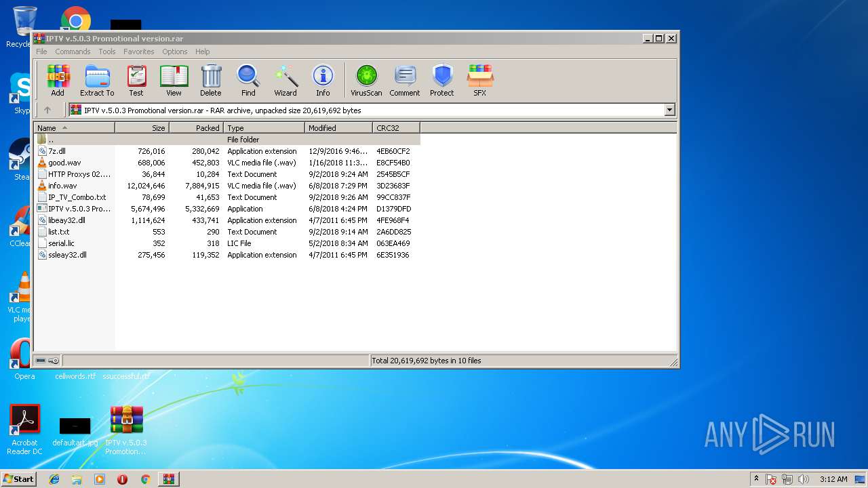The width and height of the screenshot is (868, 488).
Task: Click the Add toolbar icon
Action: click(58, 81)
